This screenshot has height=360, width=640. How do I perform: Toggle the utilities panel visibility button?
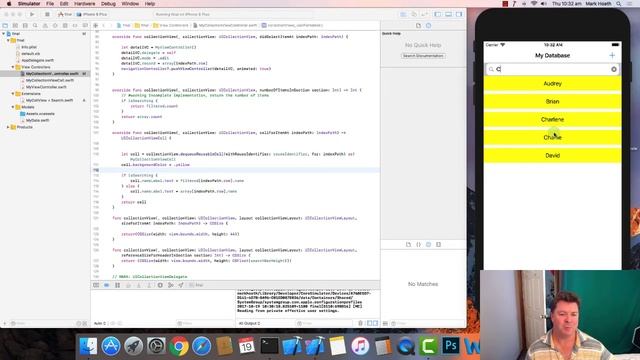459,14
